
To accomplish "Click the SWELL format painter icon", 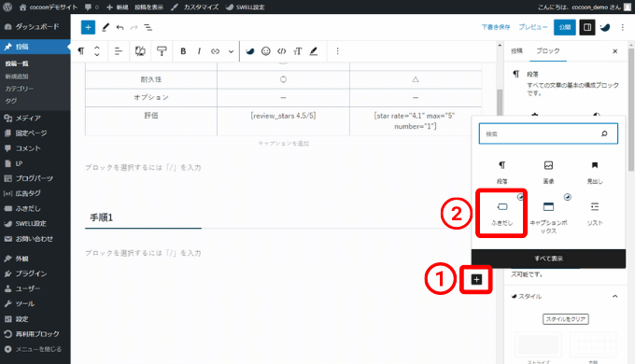I will pos(162,51).
